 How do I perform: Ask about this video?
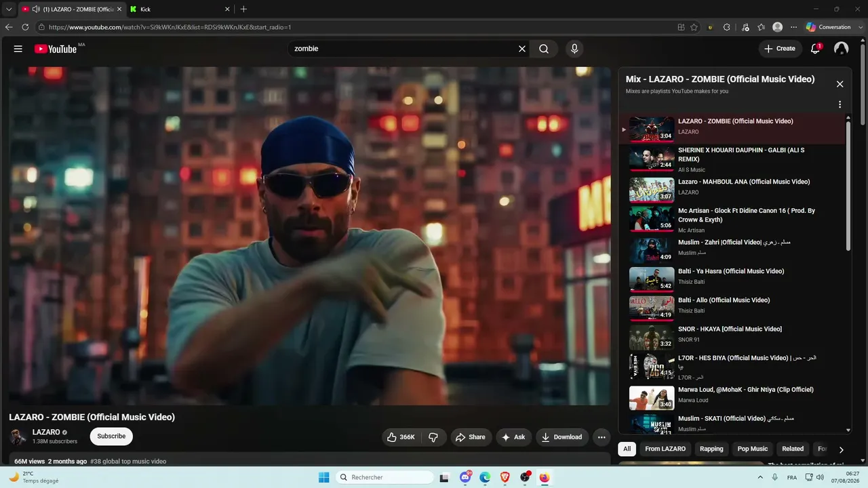click(x=513, y=437)
